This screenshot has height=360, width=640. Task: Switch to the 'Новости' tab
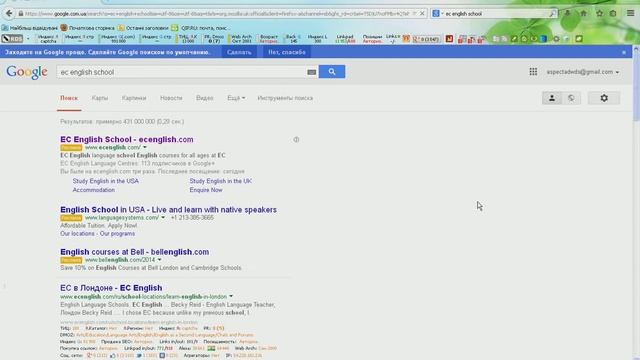pyautogui.click(x=171, y=98)
